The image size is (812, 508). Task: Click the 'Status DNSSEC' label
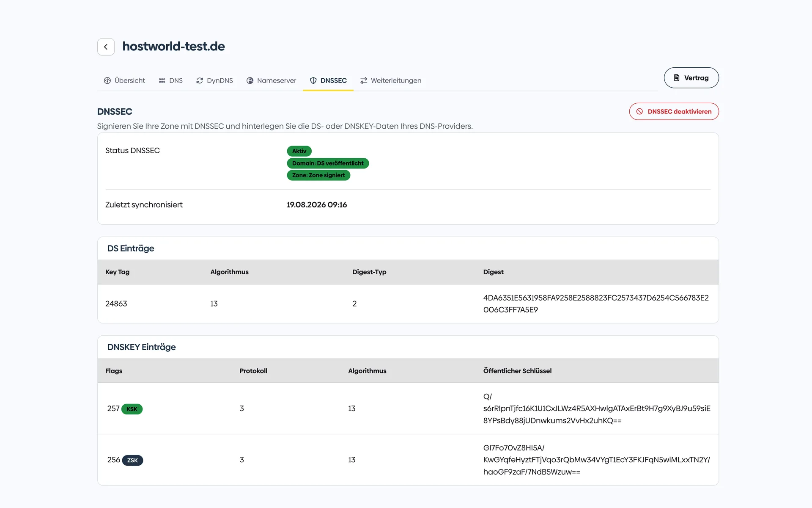point(132,151)
